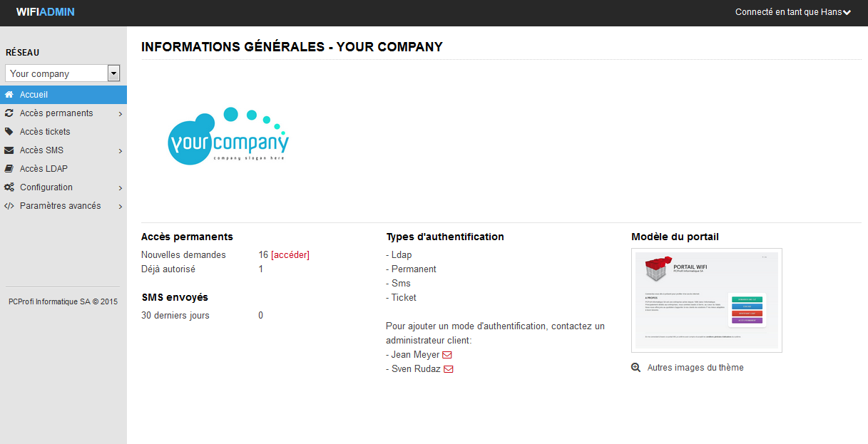Click the envelope icon for Accès SMS
This screenshot has width=868, height=444.
pyautogui.click(x=9, y=150)
